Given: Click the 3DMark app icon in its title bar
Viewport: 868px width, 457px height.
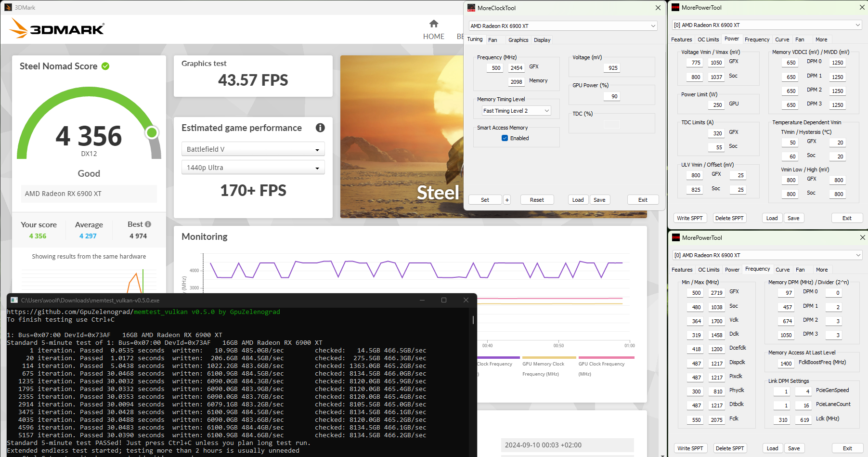Looking at the screenshot, I should point(8,7).
